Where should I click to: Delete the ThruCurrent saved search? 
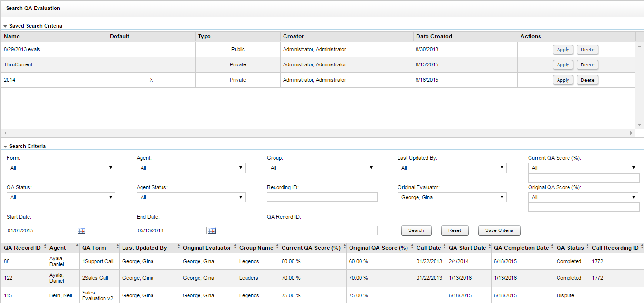click(587, 65)
